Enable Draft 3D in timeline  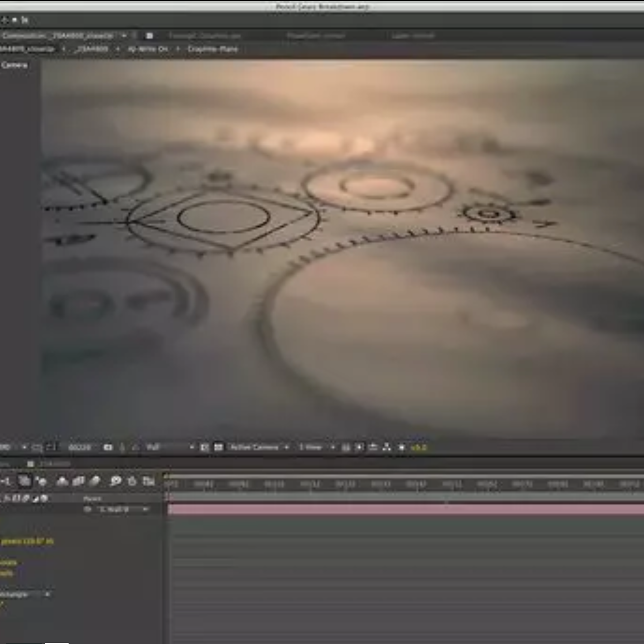tap(41, 481)
